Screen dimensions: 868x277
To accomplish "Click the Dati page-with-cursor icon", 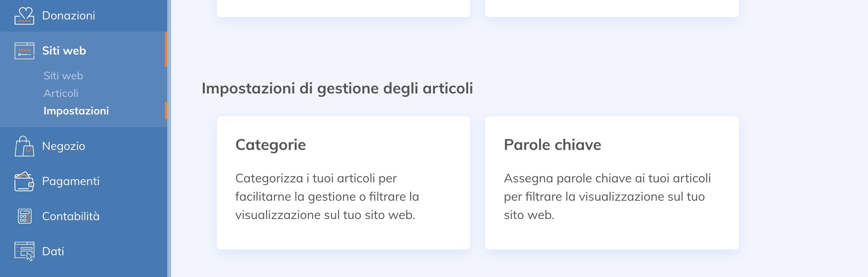I will point(24,251).
